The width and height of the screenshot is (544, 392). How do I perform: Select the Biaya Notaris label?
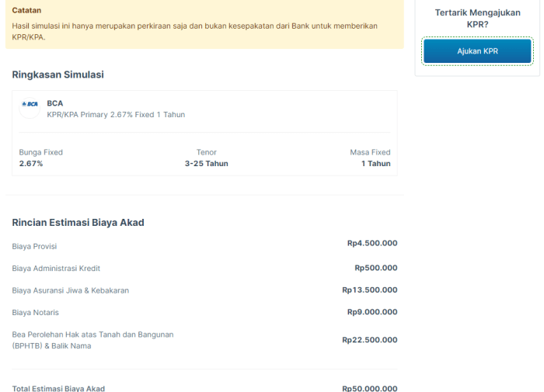35,312
